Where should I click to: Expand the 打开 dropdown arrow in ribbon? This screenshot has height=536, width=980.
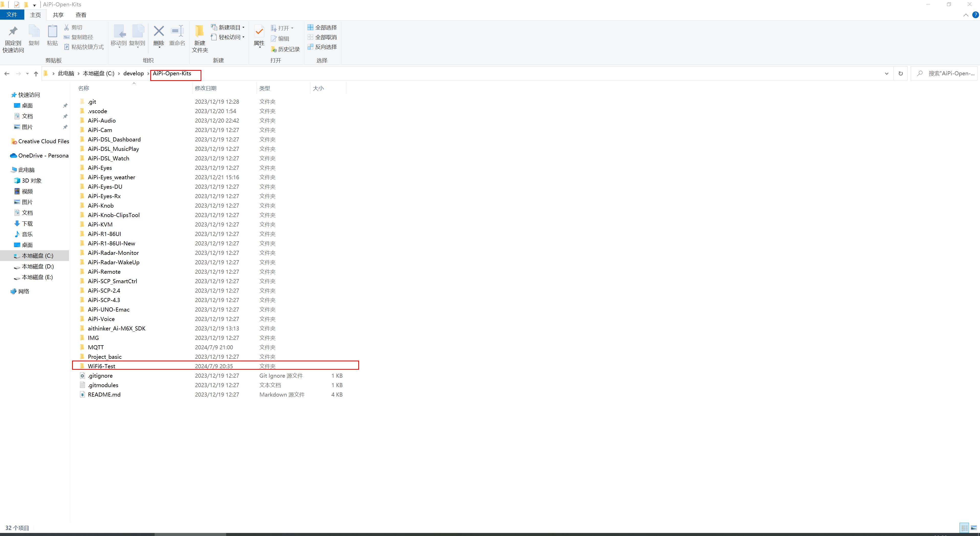[293, 27]
